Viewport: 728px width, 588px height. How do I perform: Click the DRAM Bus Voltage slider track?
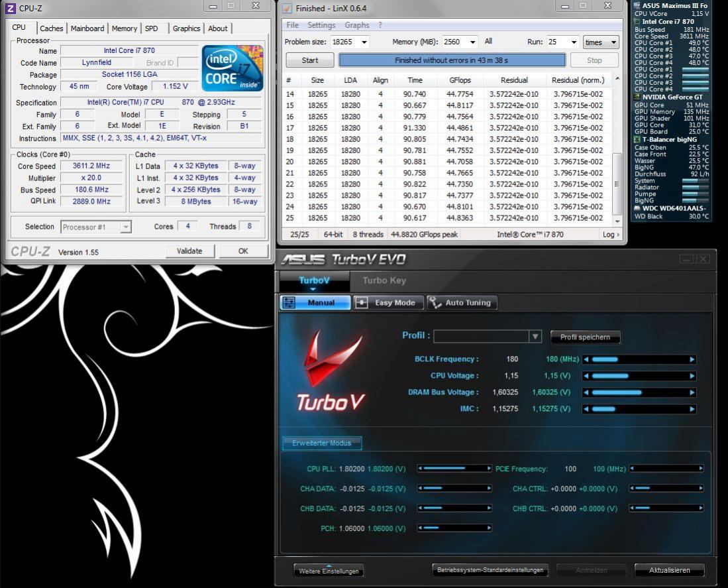point(639,392)
